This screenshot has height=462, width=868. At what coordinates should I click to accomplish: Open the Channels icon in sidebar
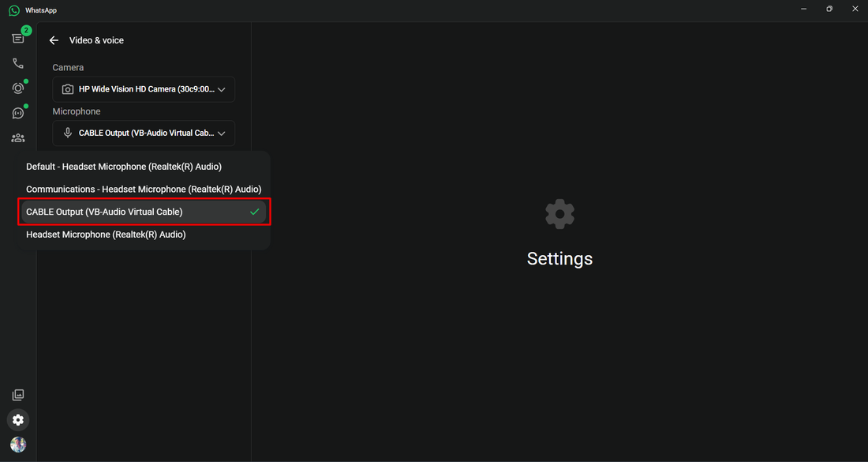[18, 113]
